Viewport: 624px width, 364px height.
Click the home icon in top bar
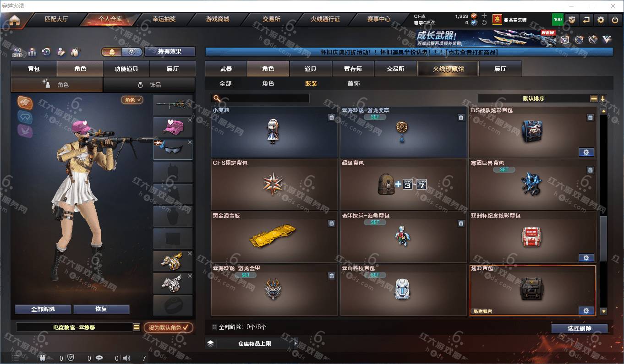pyautogui.click(x=15, y=20)
